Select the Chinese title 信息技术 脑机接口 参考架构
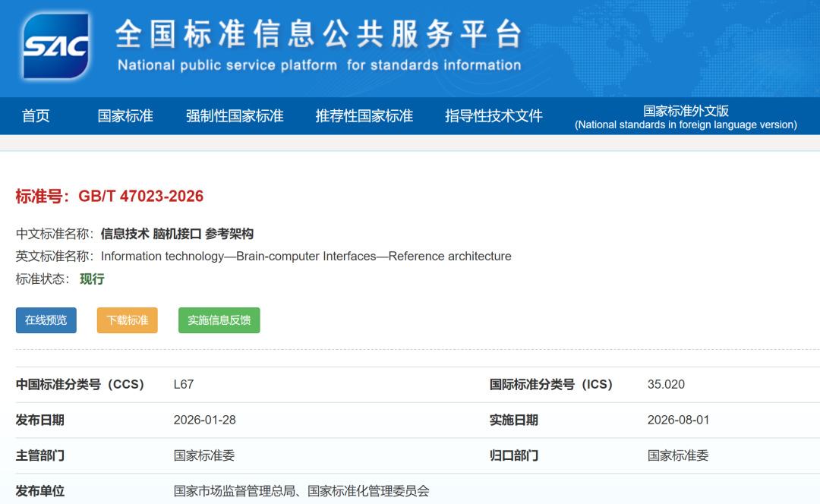The image size is (820, 504). [177, 234]
